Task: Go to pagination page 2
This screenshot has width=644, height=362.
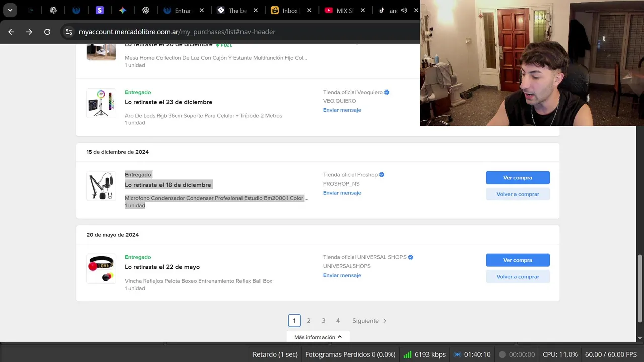Action: [309, 321]
